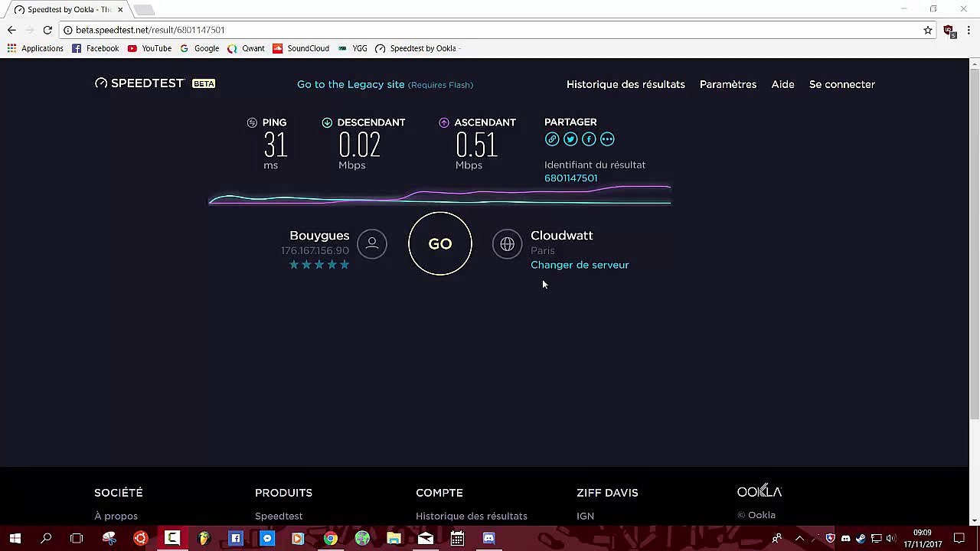Open a new browser tab

144,10
